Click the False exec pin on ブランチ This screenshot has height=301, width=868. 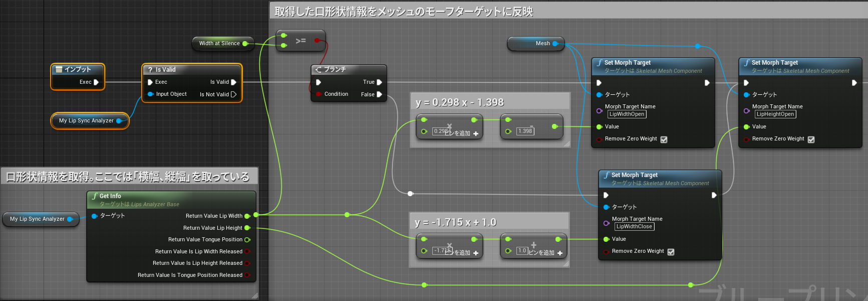click(379, 94)
